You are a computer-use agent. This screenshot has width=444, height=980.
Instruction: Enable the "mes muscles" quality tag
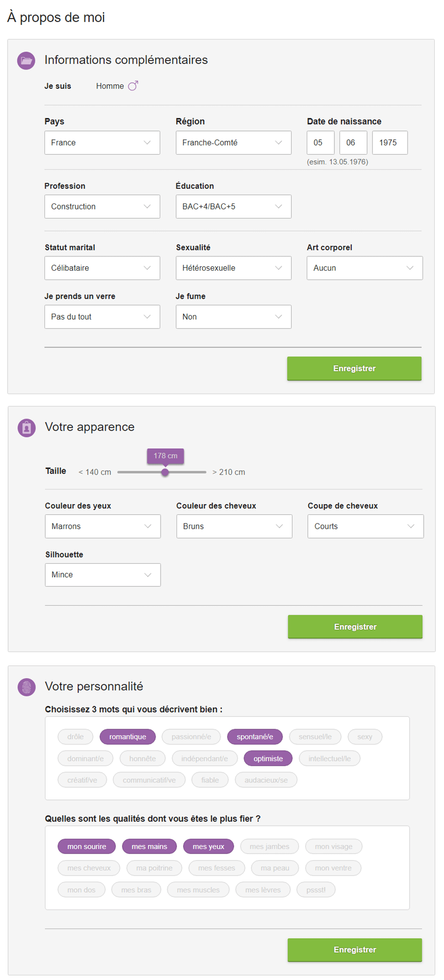click(198, 890)
